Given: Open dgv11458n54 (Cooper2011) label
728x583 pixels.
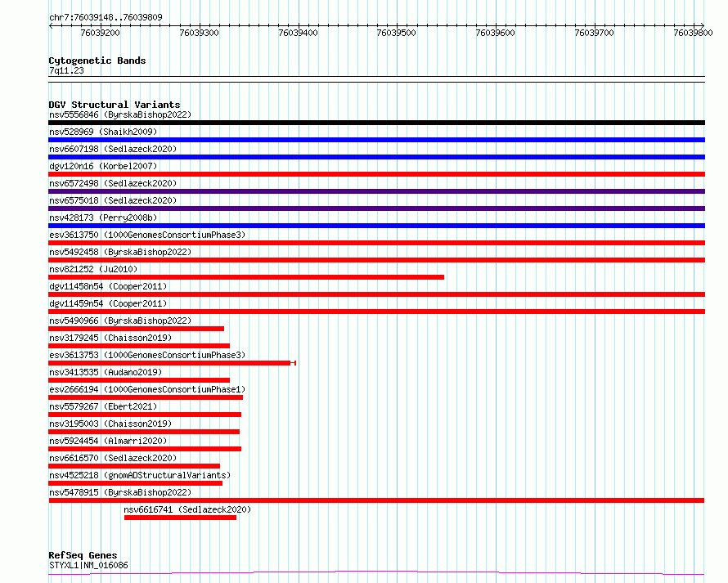Looking at the screenshot, I should 108,286.
